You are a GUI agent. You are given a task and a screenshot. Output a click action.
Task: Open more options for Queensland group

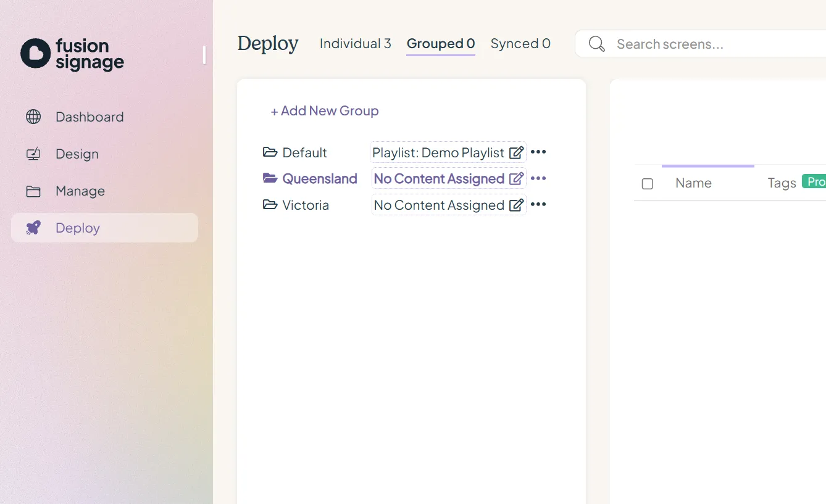pos(538,178)
